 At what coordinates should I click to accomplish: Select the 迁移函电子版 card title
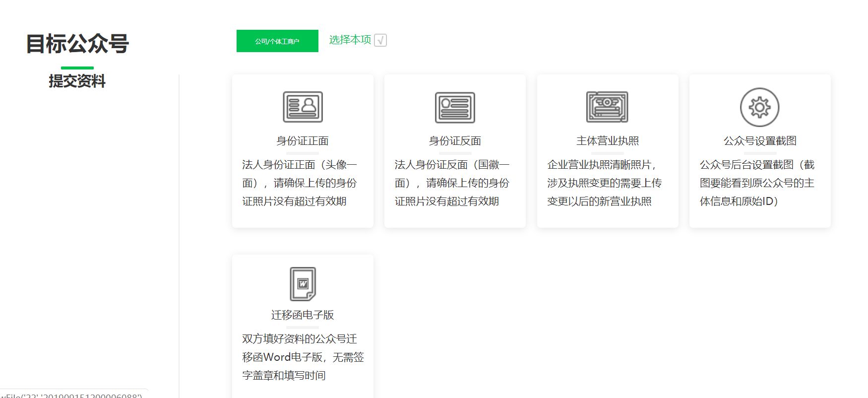point(303,315)
